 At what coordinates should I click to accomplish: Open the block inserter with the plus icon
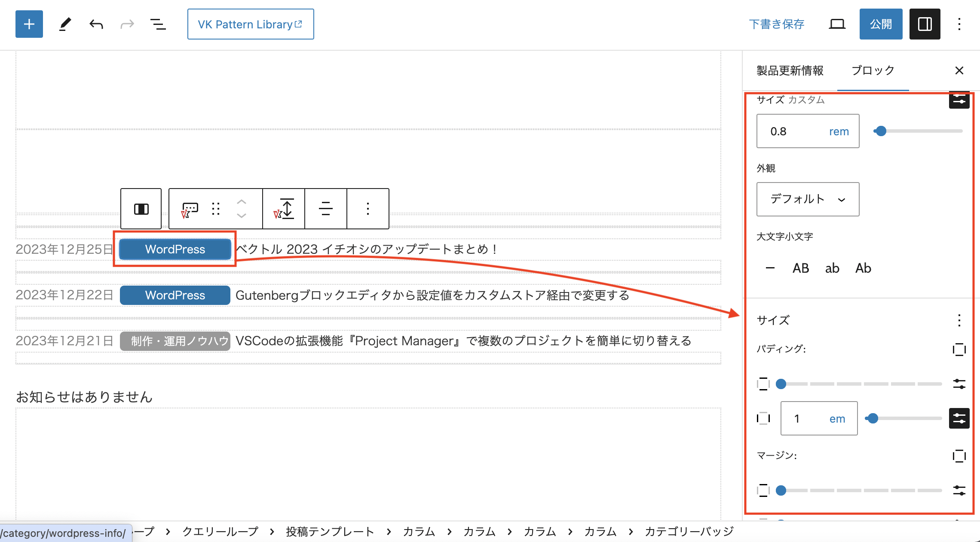[29, 24]
